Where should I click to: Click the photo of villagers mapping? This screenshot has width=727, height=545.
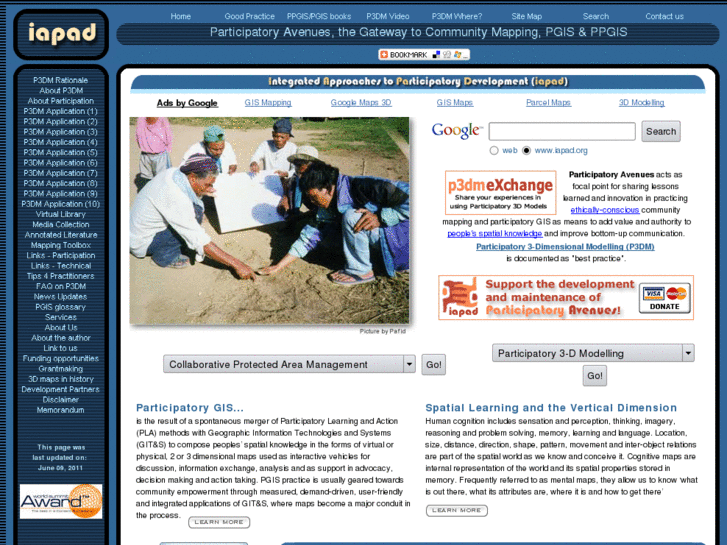pos(269,220)
